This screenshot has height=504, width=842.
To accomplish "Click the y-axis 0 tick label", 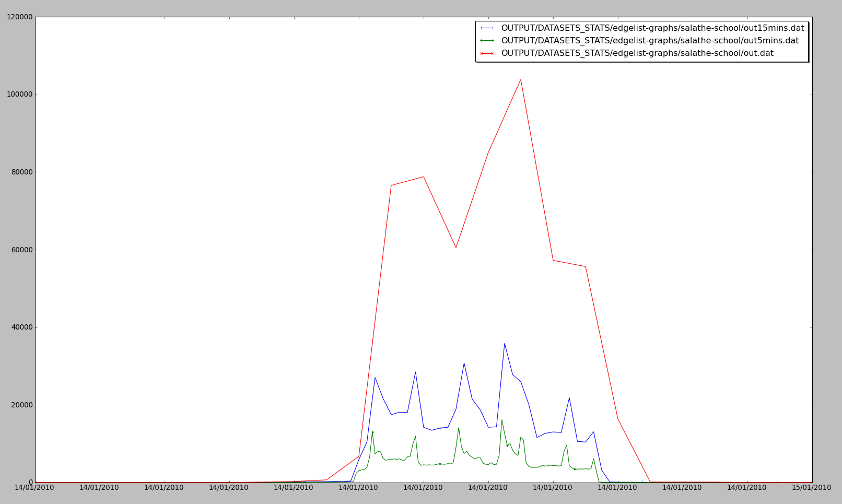I will pos(31,483).
